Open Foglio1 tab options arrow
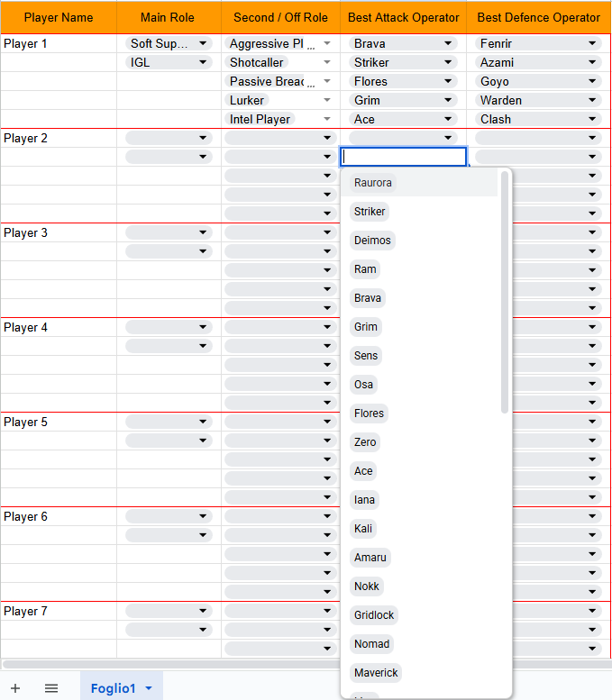The width and height of the screenshot is (612, 700). (x=149, y=688)
